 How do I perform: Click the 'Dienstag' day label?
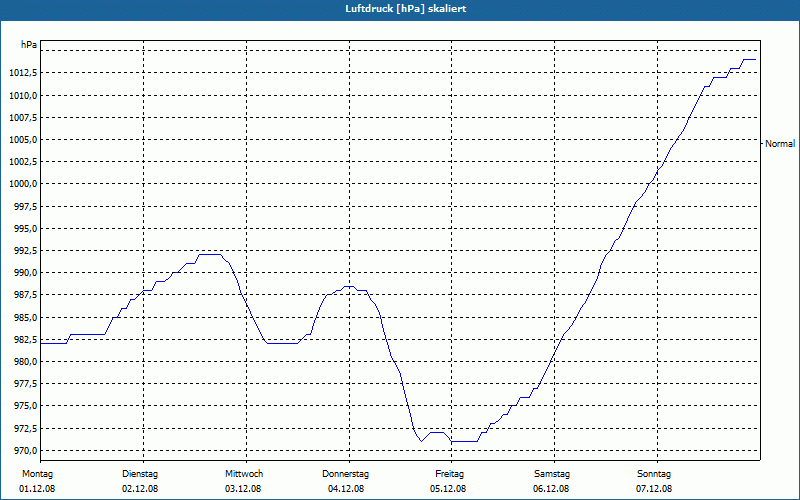[x=140, y=474]
